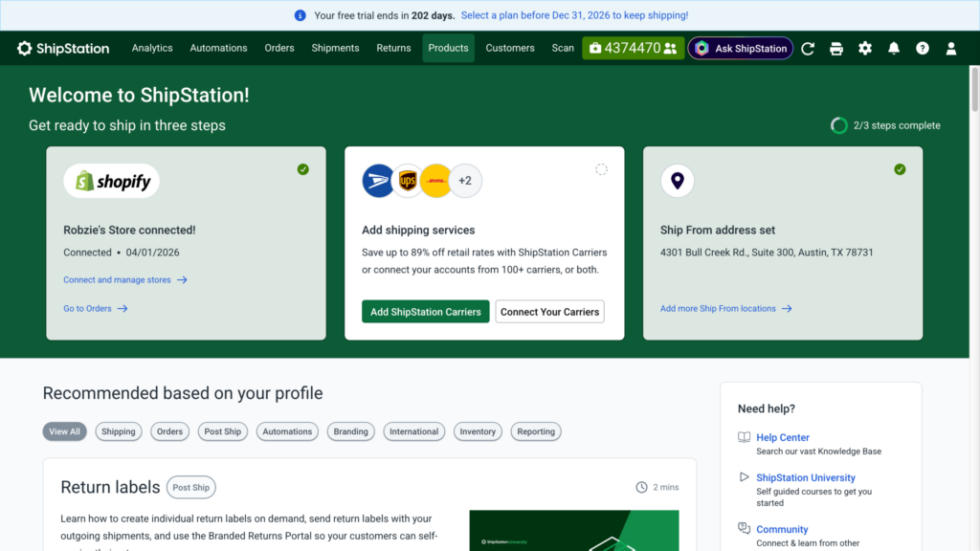The width and height of the screenshot is (980, 551).
Task: Click the location pin icon
Action: coord(678,181)
